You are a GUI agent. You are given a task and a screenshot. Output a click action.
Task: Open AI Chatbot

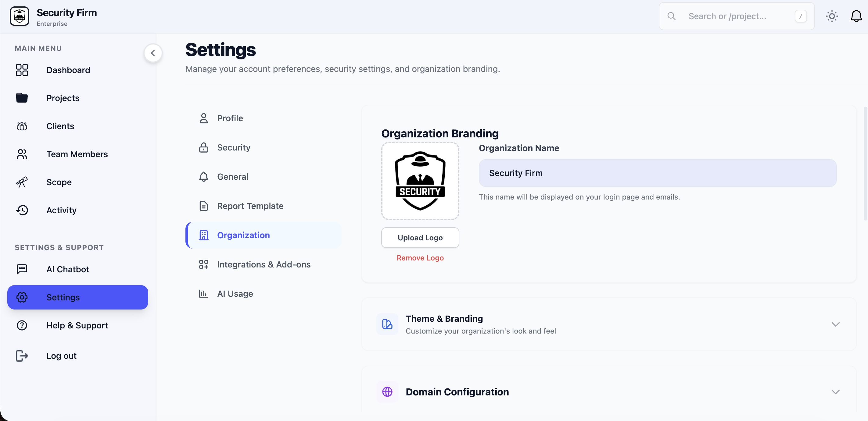pos(78,269)
